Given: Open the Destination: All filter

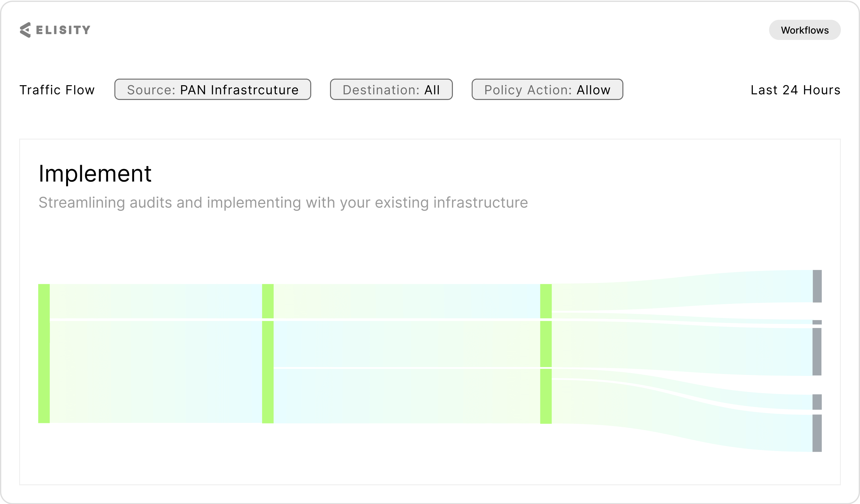Looking at the screenshot, I should point(391,89).
